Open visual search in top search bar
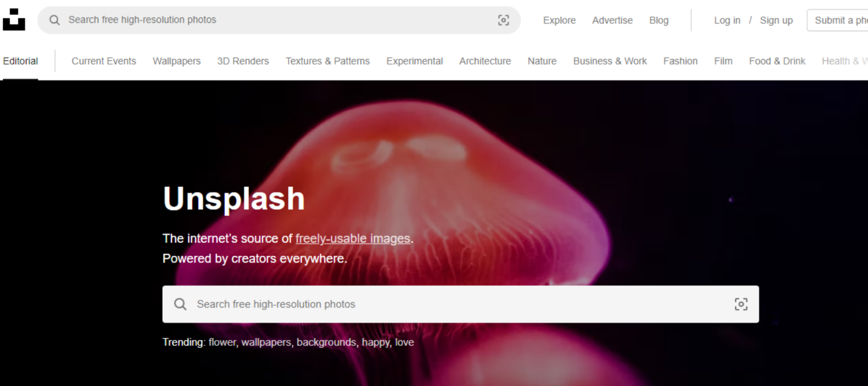Viewport: 868px width, 386px height. pos(504,20)
